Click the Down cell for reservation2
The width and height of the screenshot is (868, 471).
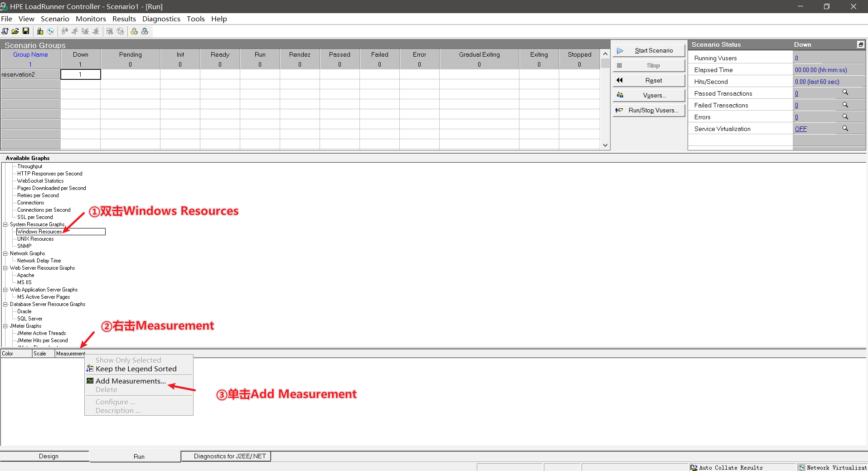tap(81, 74)
